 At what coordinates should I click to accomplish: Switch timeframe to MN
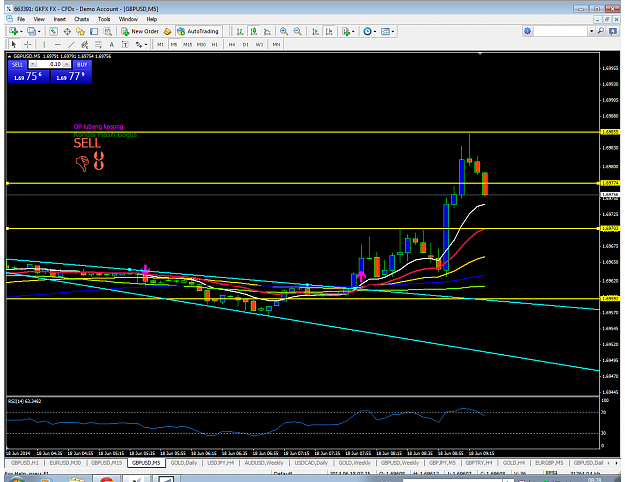pyautogui.click(x=276, y=45)
